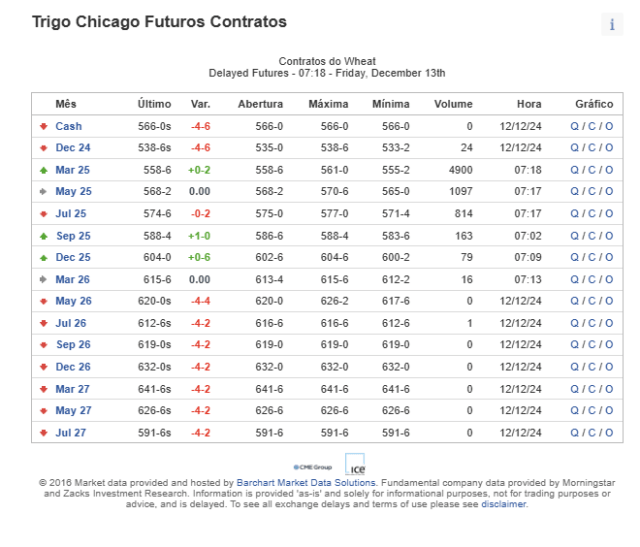Click the CME Group logo
This screenshot has height=547, width=640.
pos(313,467)
